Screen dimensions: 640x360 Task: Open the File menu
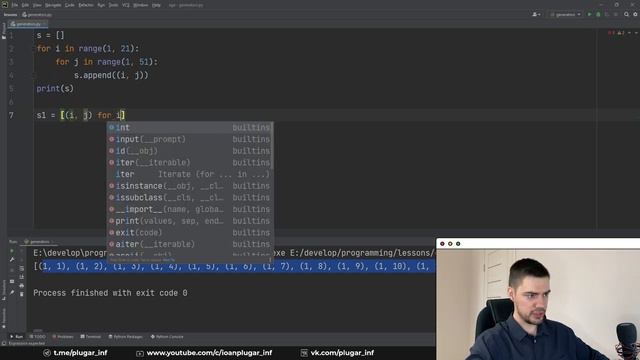[15, 5]
